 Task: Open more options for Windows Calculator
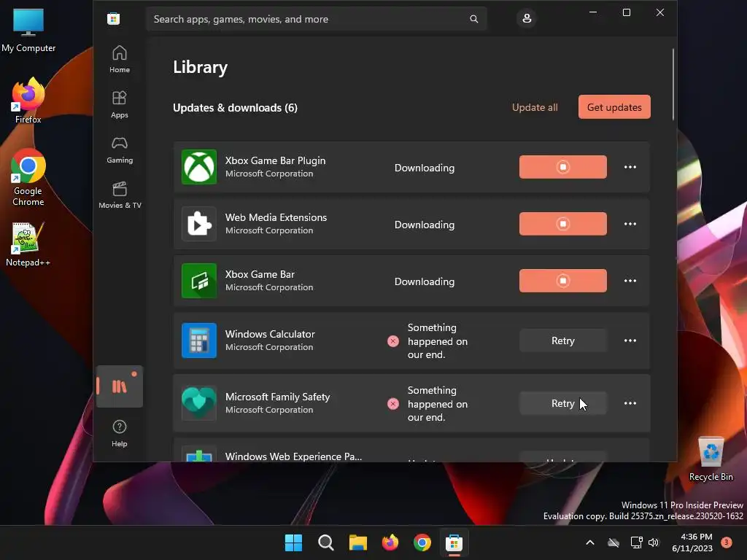tap(630, 341)
